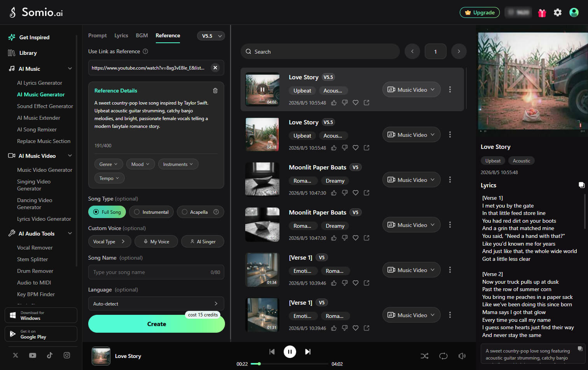
Task: Open the Instruments dropdown
Action: point(178,164)
